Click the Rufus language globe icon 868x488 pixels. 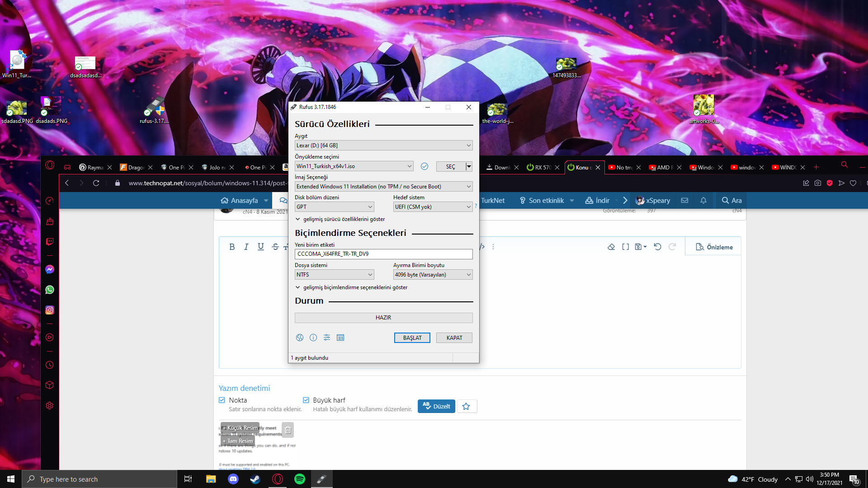pyautogui.click(x=299, y=338)
